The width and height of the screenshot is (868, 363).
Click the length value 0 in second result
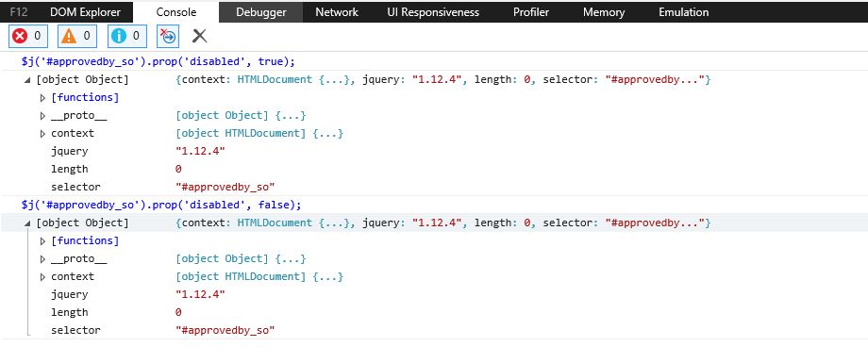(178, 312)
